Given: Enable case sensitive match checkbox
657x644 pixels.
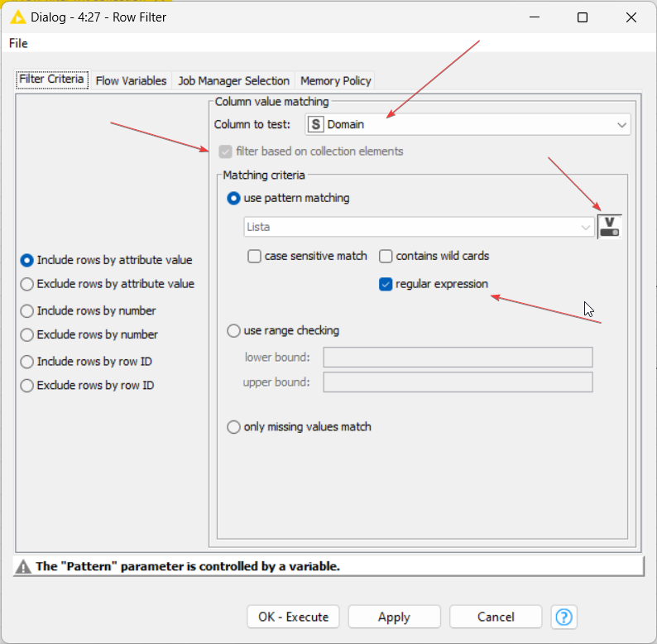Looking at the screenshot, I should click(255, 257).
